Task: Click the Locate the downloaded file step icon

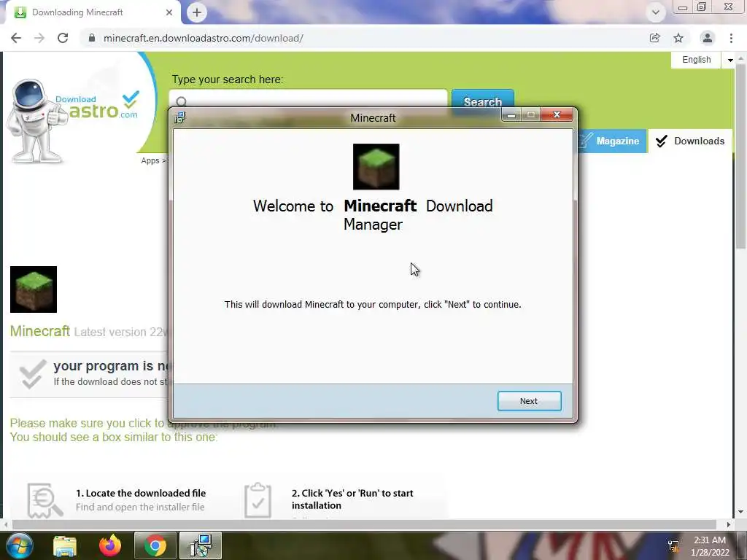Action: [x=45, y=500]
